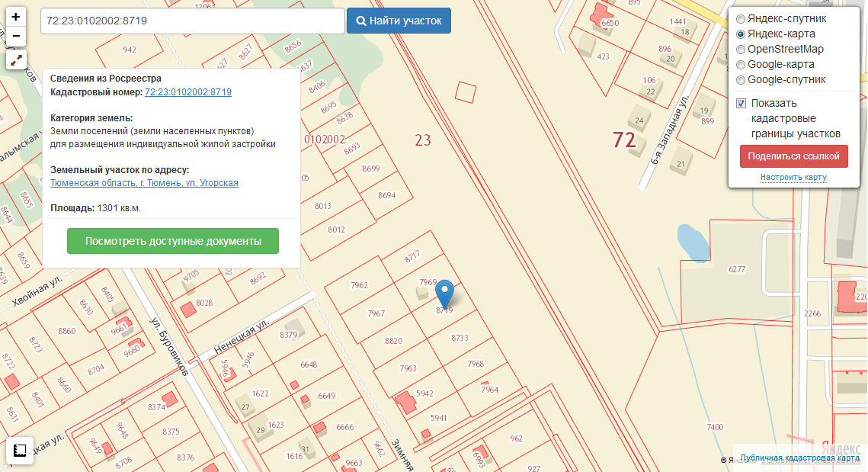Click parcel 7967 on the map
The width and height of the screenshot is (868, 472).
tap(376, 313)
